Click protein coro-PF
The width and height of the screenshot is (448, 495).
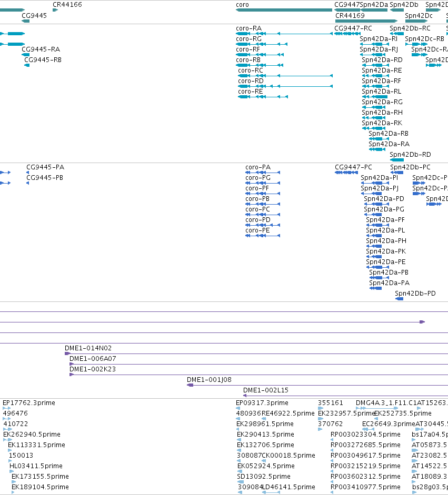pos(257,188)
